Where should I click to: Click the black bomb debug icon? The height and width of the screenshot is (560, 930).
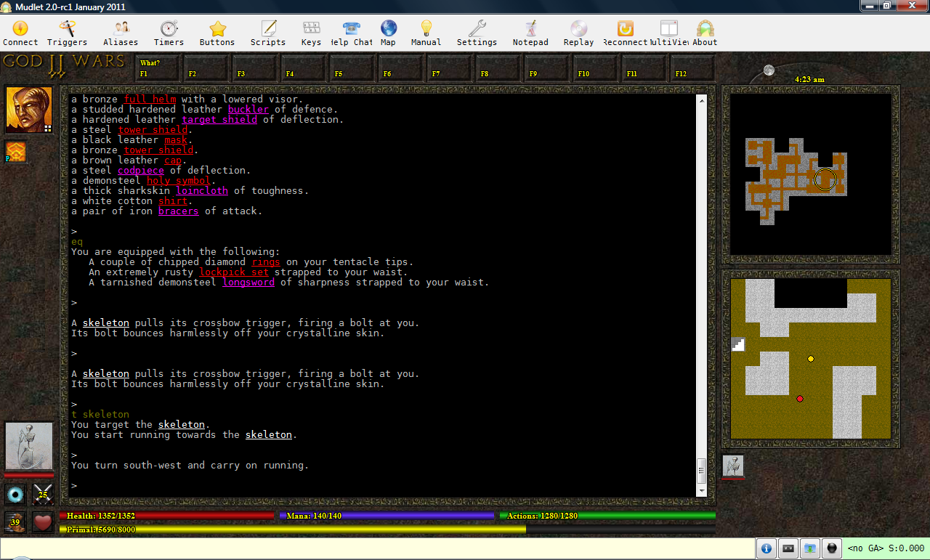833,548
